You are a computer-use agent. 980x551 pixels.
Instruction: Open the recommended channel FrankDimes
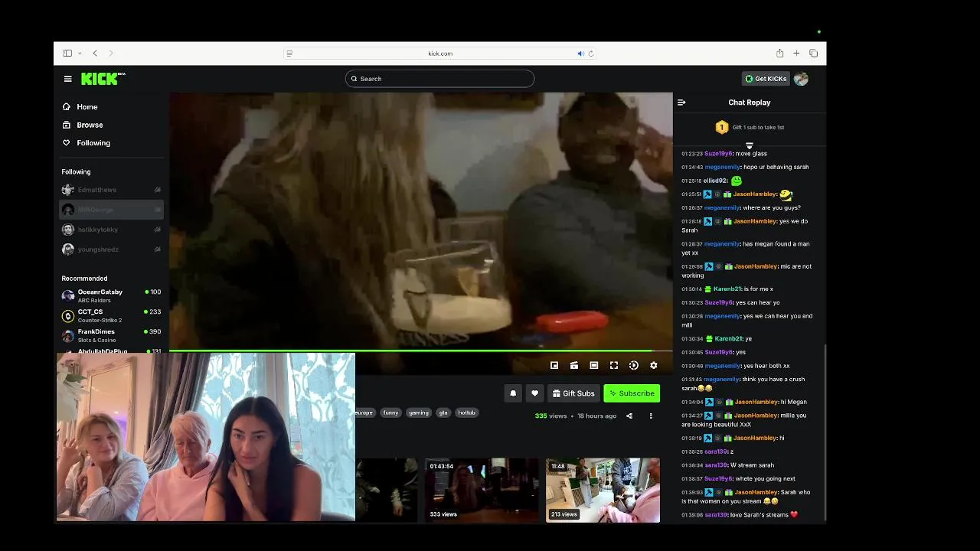112,335
